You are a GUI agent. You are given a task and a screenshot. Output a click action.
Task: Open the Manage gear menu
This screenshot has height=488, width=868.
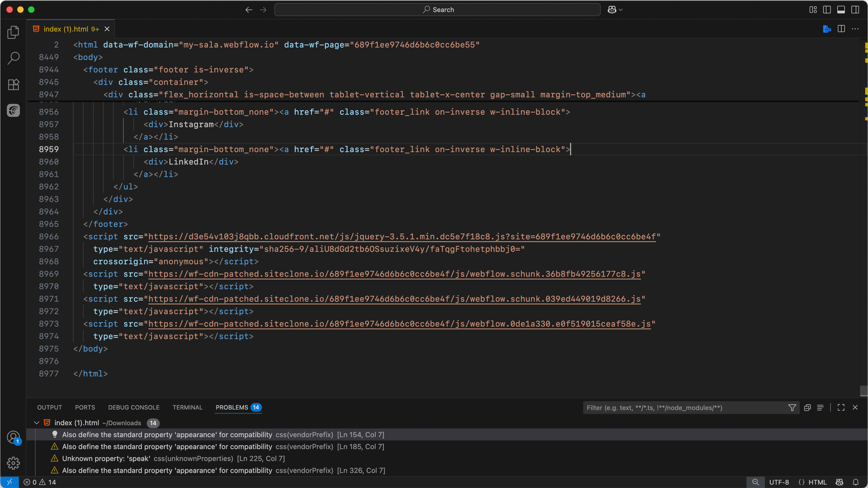point(13,463)
